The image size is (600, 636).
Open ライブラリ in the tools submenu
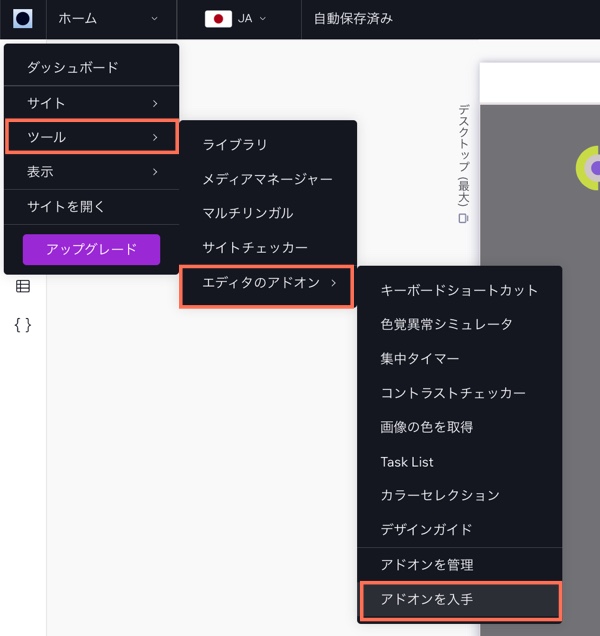(268, 144)
